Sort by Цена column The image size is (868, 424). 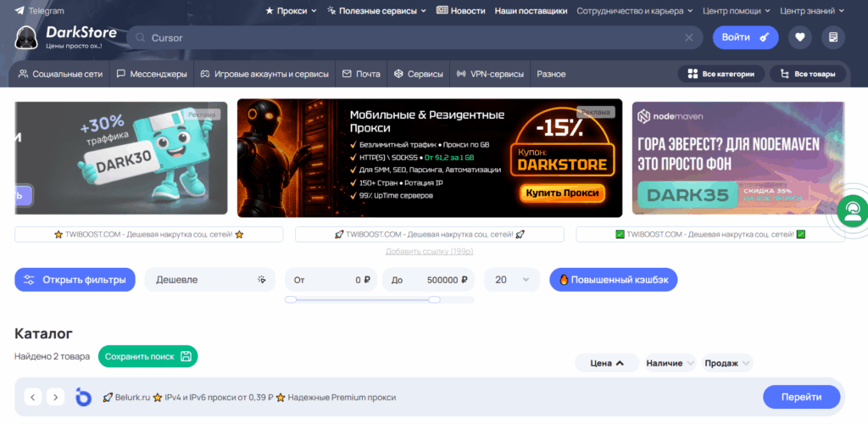click(607, 363)
